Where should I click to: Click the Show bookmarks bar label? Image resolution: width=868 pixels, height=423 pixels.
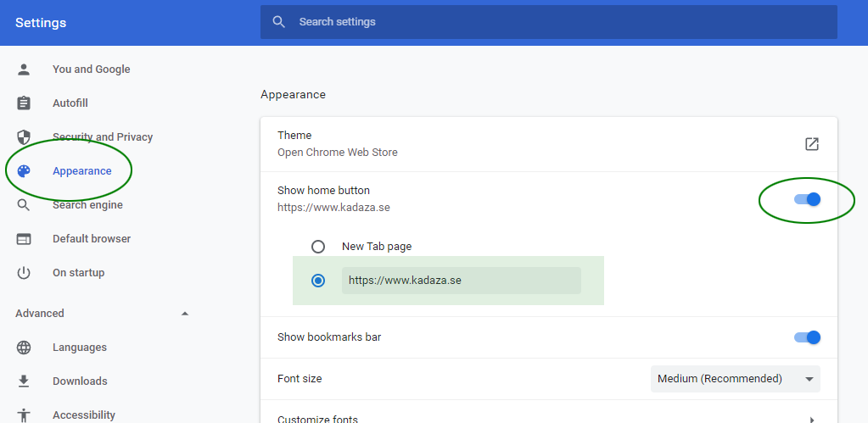(329, 337)
